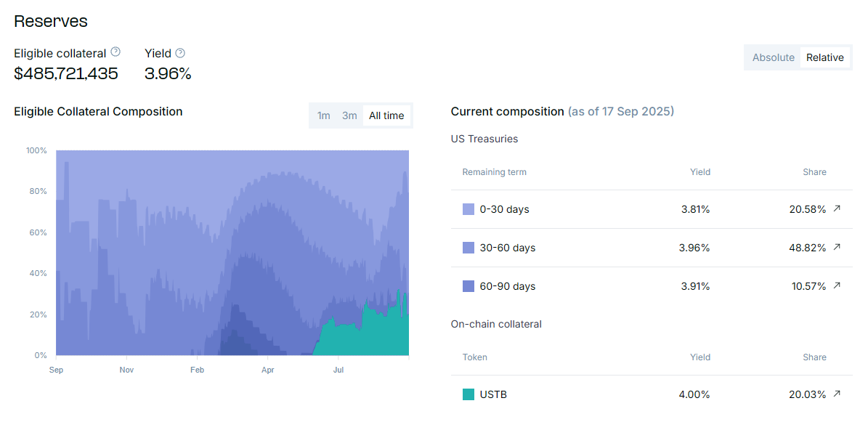
Task: Switch the view to Relative
Action: [825, 57]
